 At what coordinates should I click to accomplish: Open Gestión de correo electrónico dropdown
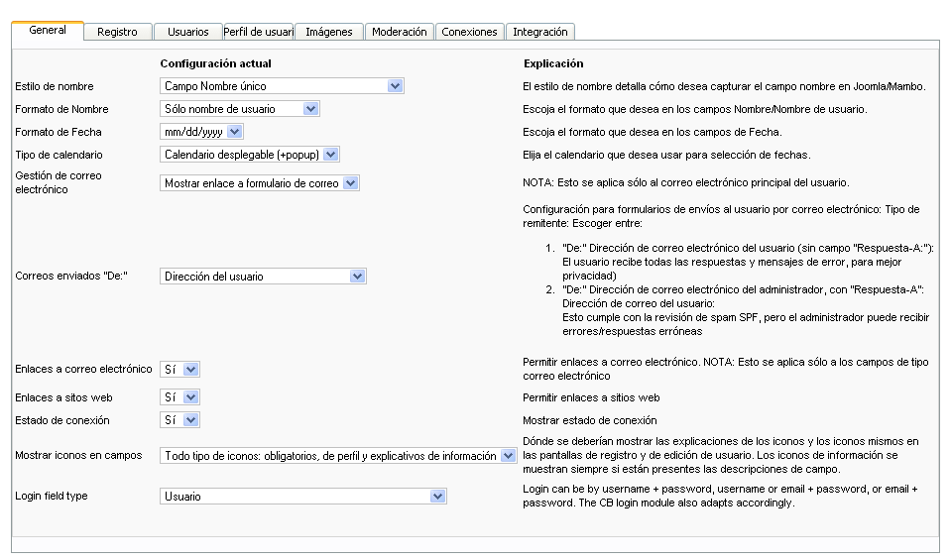[260, 183]
